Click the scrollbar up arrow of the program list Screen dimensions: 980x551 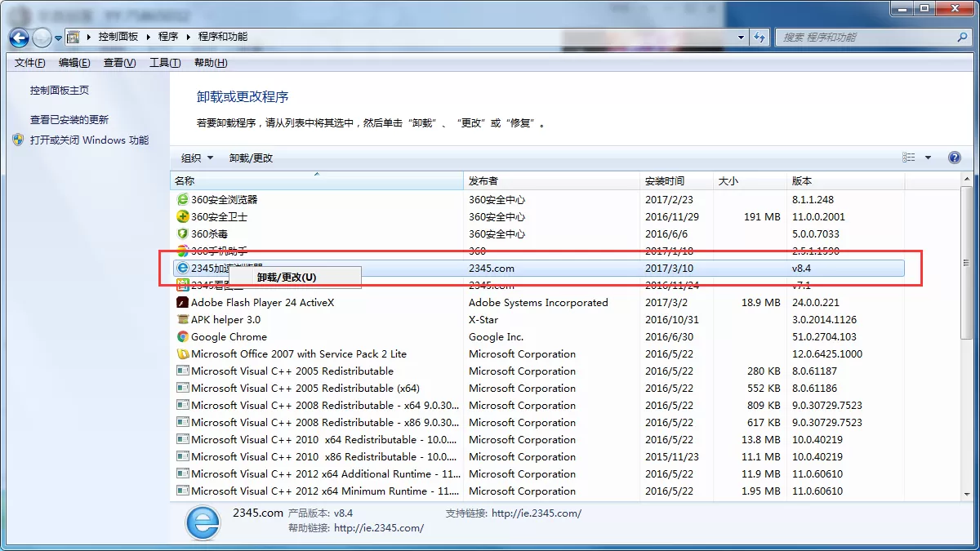[967, 180]
